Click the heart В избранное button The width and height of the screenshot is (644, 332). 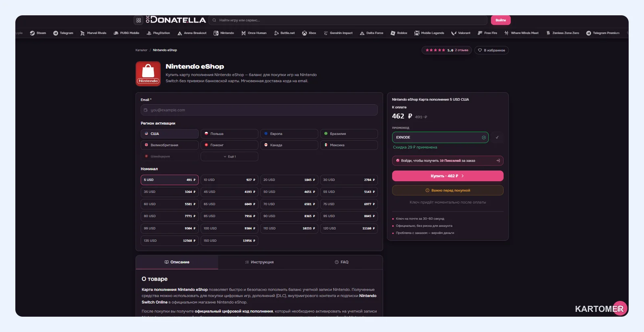coord(491,50)
